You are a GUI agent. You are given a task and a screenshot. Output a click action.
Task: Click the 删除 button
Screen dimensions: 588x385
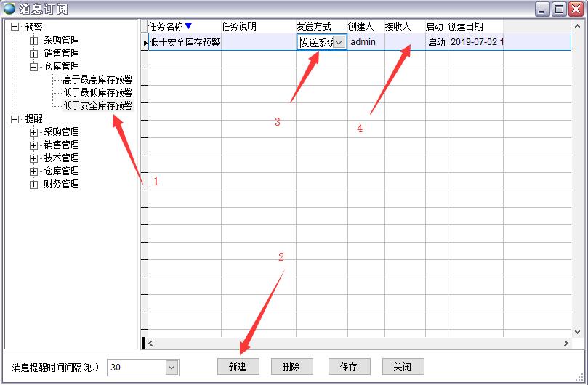[291, 367]
